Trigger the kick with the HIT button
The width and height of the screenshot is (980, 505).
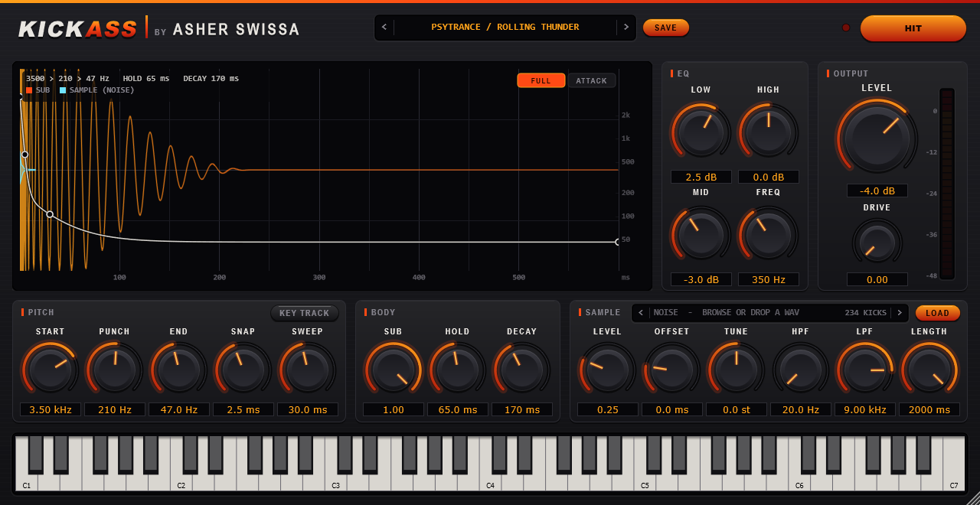913,28
